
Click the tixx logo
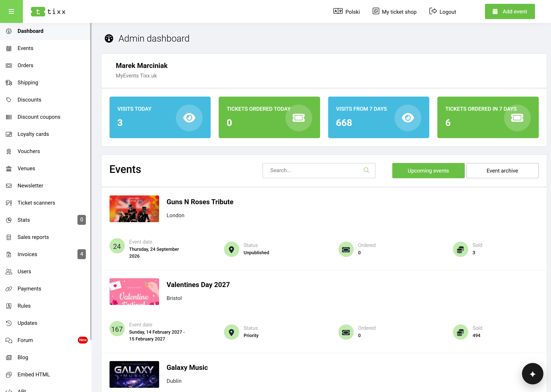pyautogui.click(x=48, y=12)
